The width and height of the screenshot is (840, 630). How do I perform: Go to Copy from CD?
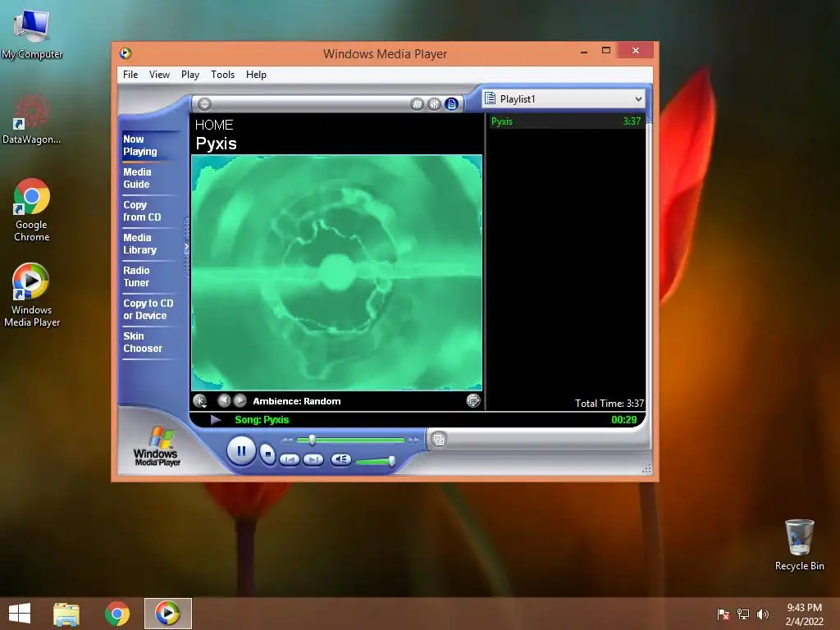tap(142, 211)
